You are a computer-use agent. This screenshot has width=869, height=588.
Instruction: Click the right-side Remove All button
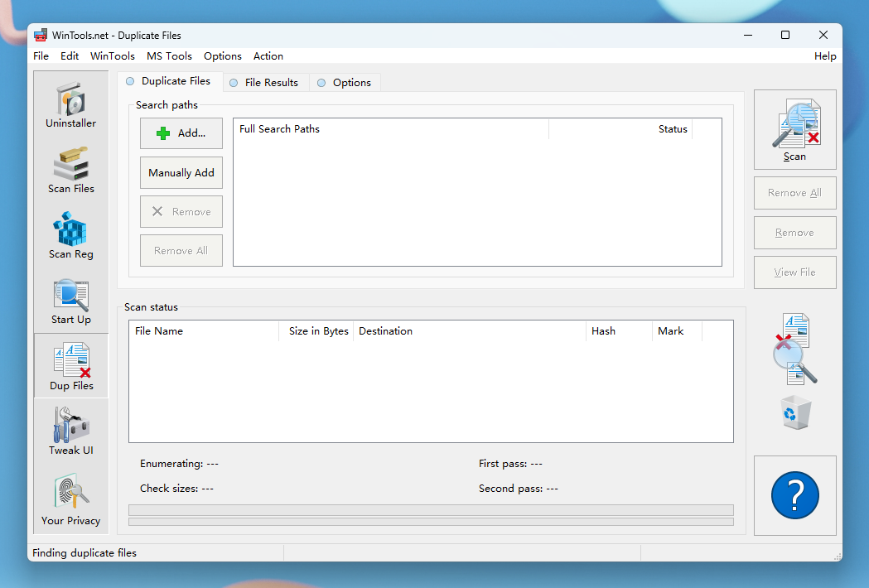(x=794, y=193)
